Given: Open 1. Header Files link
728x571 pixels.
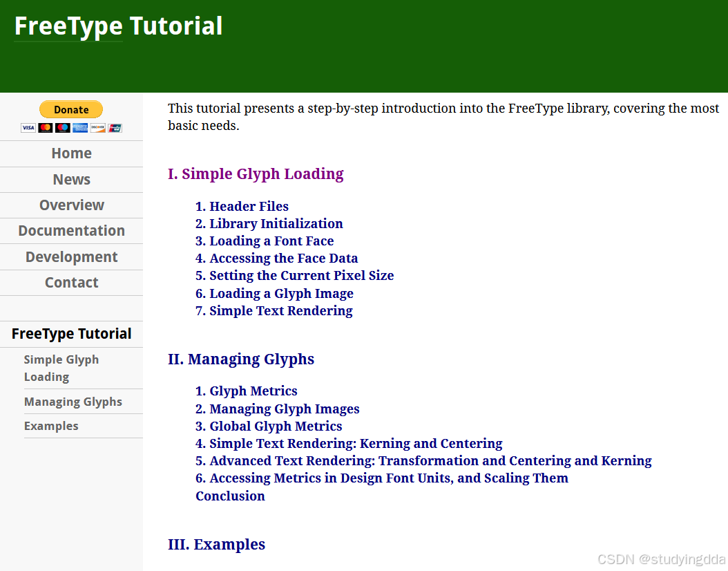Looking at the screenshot, I should (242, 206).
